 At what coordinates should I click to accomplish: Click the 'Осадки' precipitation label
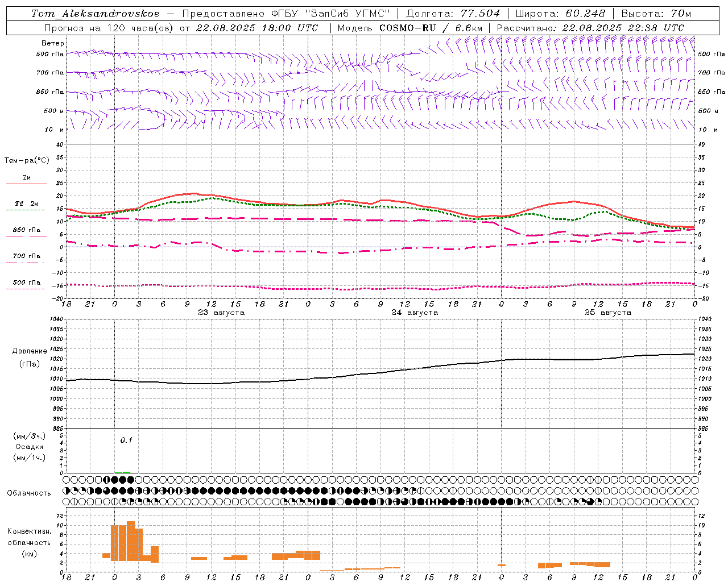(x=30, y=447)
